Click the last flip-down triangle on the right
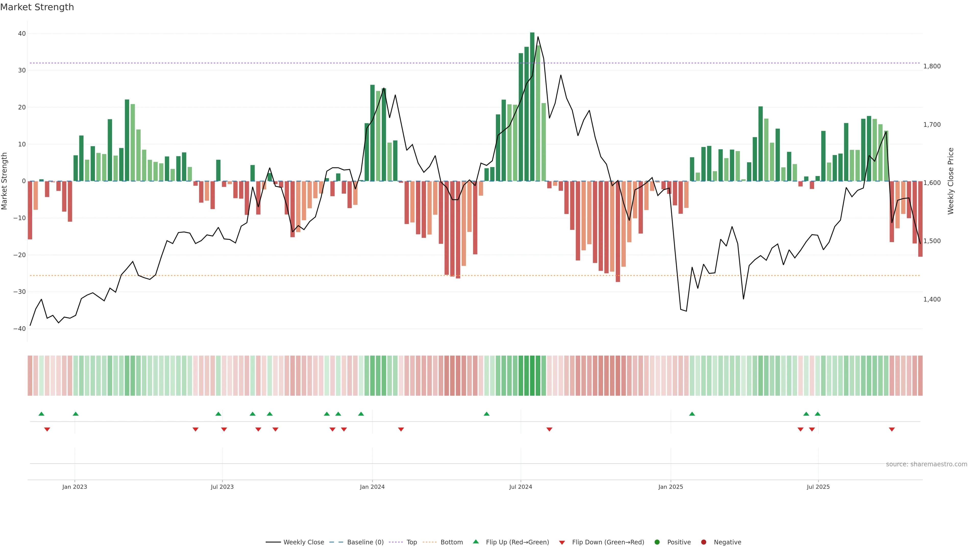 tap(892, 429)
